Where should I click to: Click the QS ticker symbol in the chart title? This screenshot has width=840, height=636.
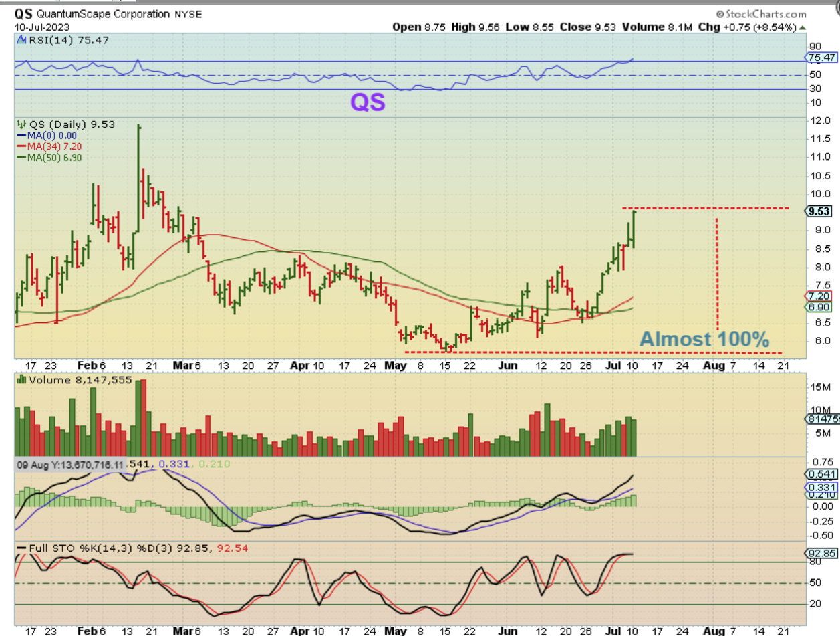coord(24,13)
